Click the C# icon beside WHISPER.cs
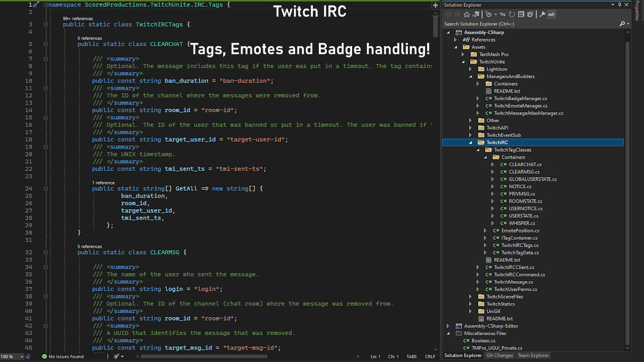 (x=504, y=223)
